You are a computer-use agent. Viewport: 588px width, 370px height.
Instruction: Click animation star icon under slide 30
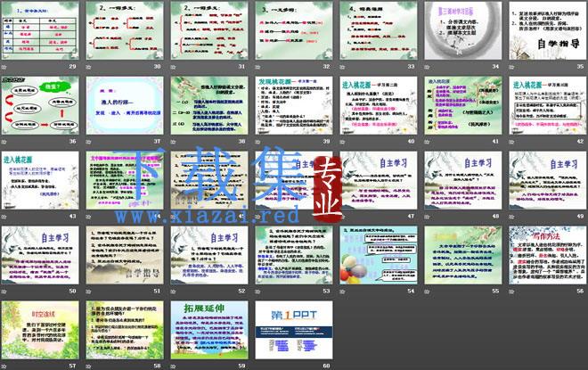[x=88, y=67]
